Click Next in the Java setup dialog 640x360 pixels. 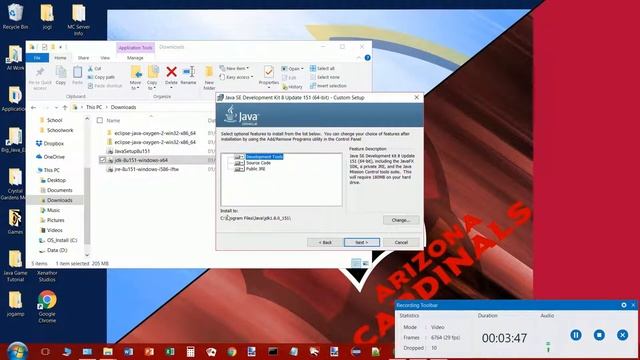coord(362,242)
